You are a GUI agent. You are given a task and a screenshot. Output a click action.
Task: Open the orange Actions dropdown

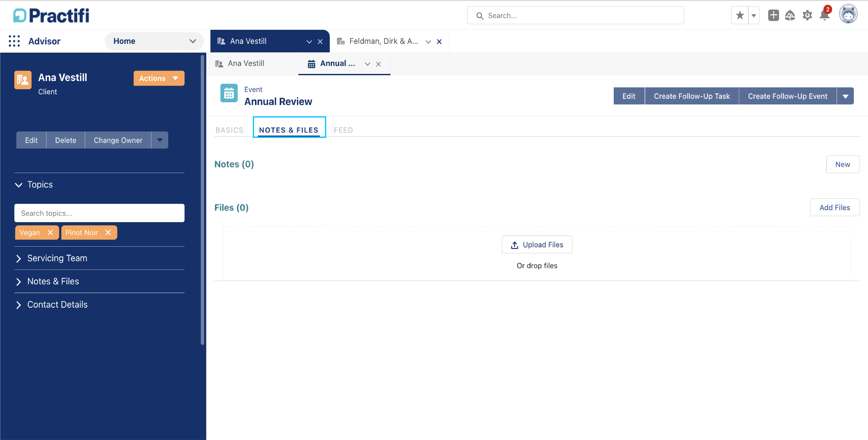click(159, 78)
